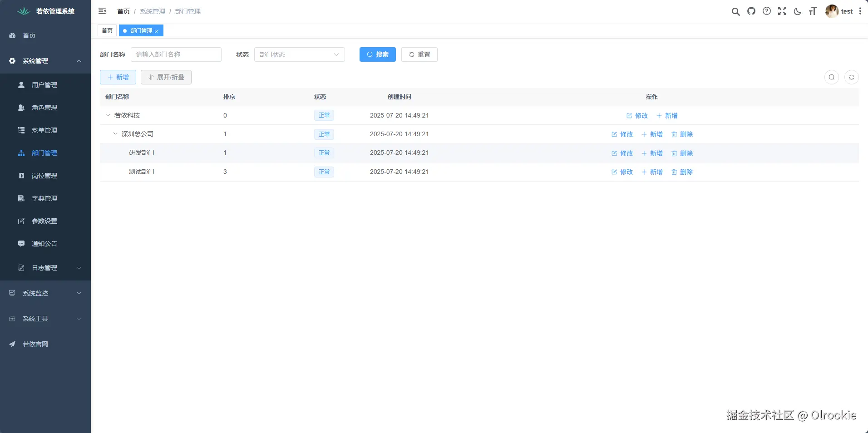Toggle the 展开/折叠 button

(x=166, y=77)
